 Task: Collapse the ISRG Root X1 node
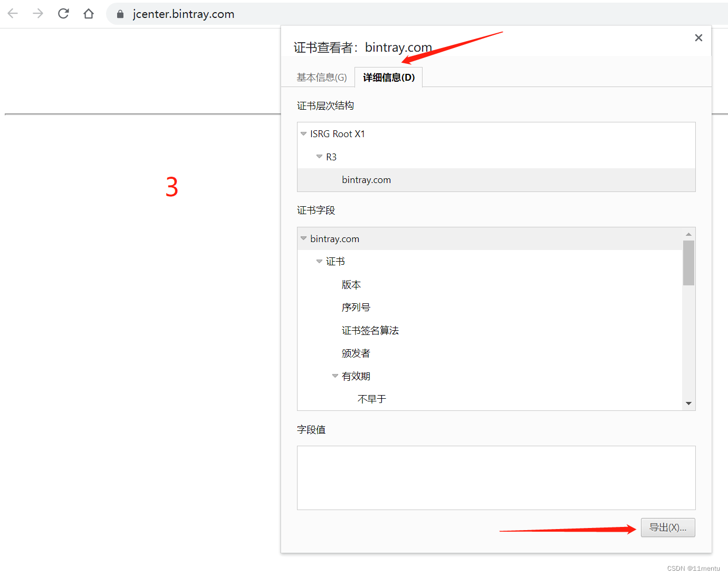coord(303,134)
